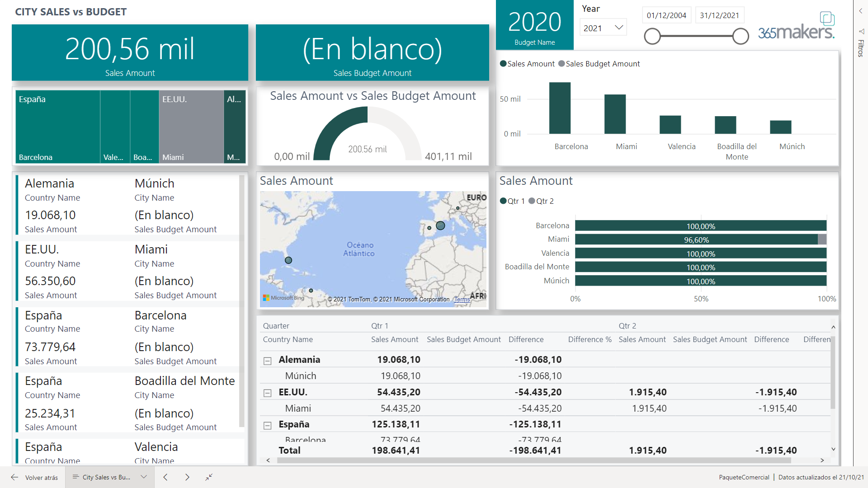The width and height of the screenshot is (868, 488).
Task: Click the Volver atrás back arrow
Action: coord(14,477)
